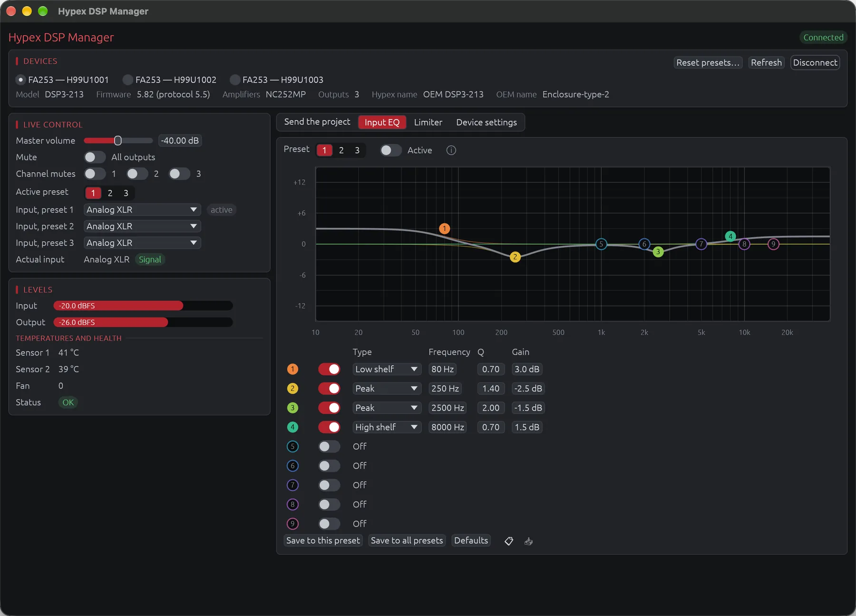Screen dimensions: 856x616
Task: Click the band 9 row badge
Action: click(292, 524)
